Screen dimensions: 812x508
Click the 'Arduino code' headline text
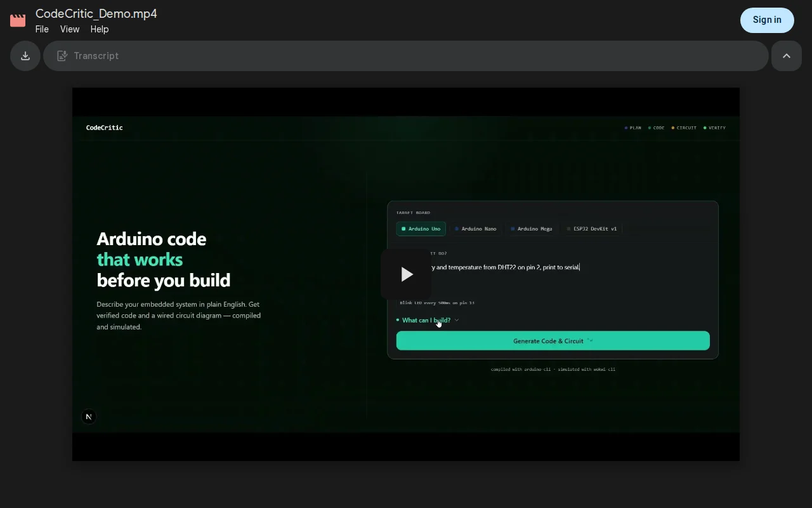click(152, 239)
